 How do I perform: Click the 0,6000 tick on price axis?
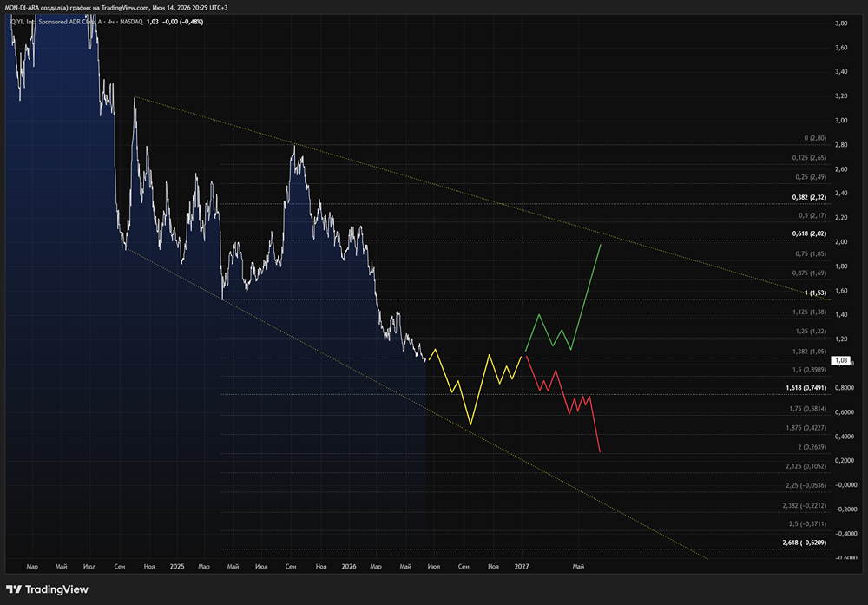tap(845, 411)
